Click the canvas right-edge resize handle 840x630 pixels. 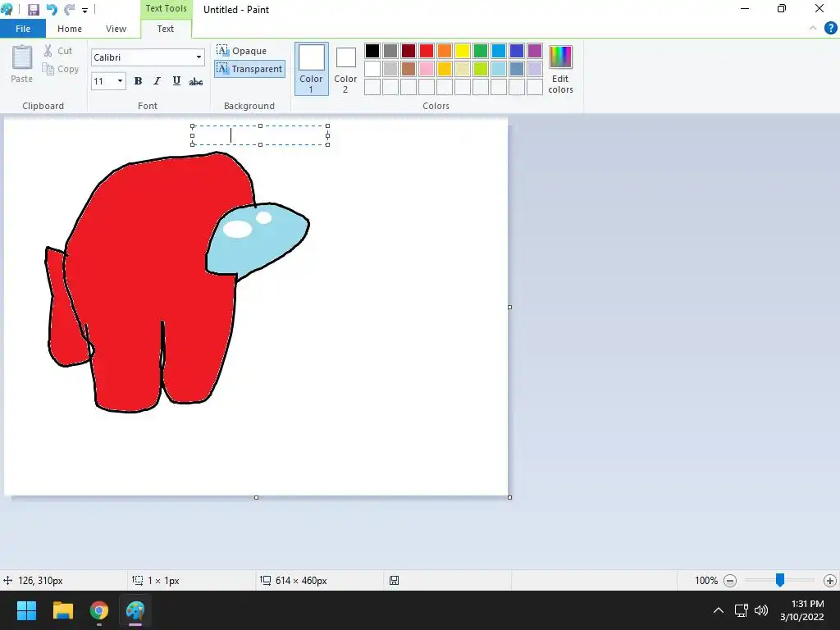(x=509, y=307)
